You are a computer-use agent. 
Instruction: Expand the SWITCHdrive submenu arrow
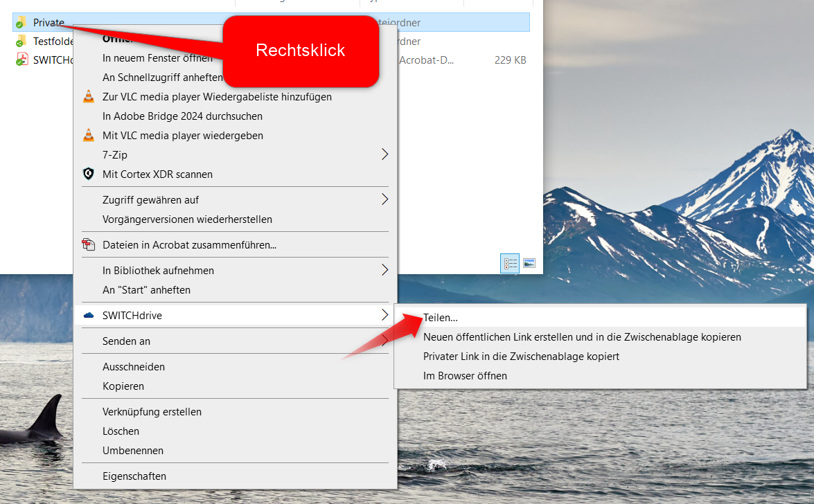click(x=384, y=315)
